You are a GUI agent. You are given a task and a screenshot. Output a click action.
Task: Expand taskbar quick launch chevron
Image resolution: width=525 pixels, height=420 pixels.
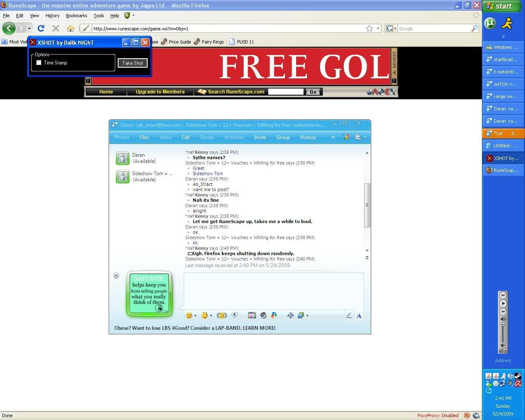click(503, 37)
